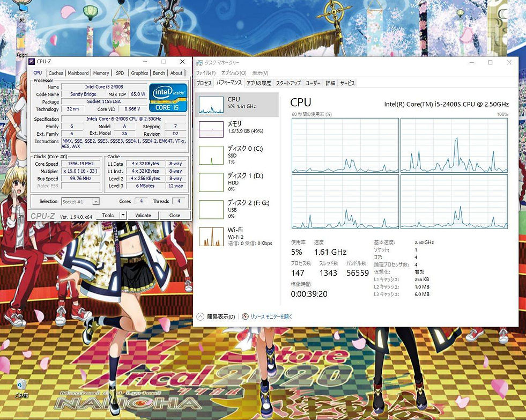Switch to the Bench tab in CPU-Z

pos(159,73)
